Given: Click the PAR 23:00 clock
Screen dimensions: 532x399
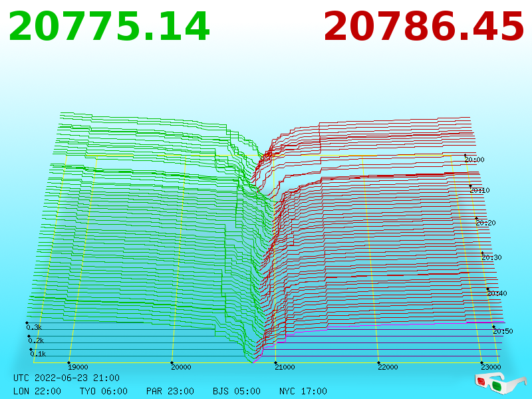Looking at the screenshot, I should pyautogui.click(x=170, y=391).
